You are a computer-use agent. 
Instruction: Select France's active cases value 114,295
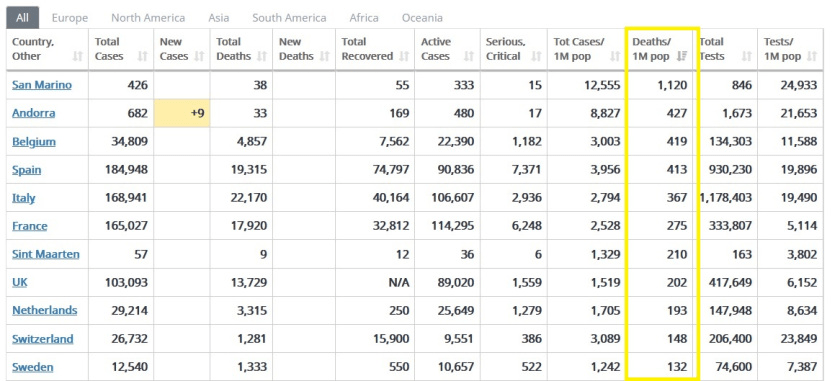pyautogui.click(x=452, y=226)
